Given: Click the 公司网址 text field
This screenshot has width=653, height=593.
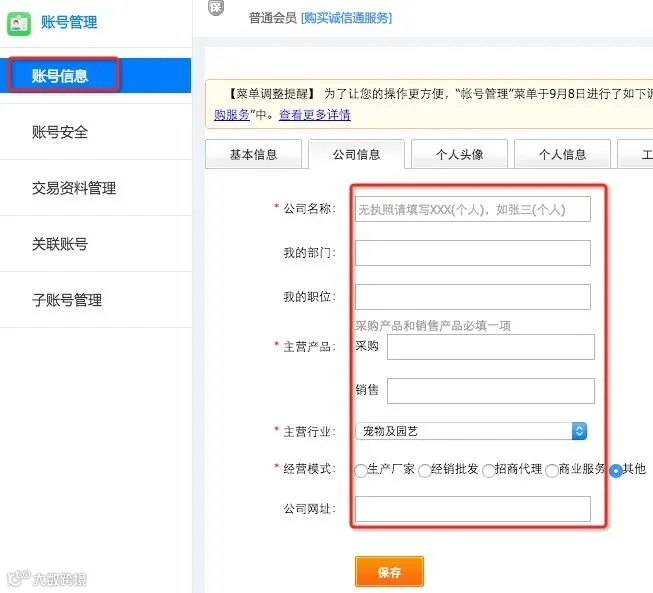Looking at the screenshot, I should (473, 509).
